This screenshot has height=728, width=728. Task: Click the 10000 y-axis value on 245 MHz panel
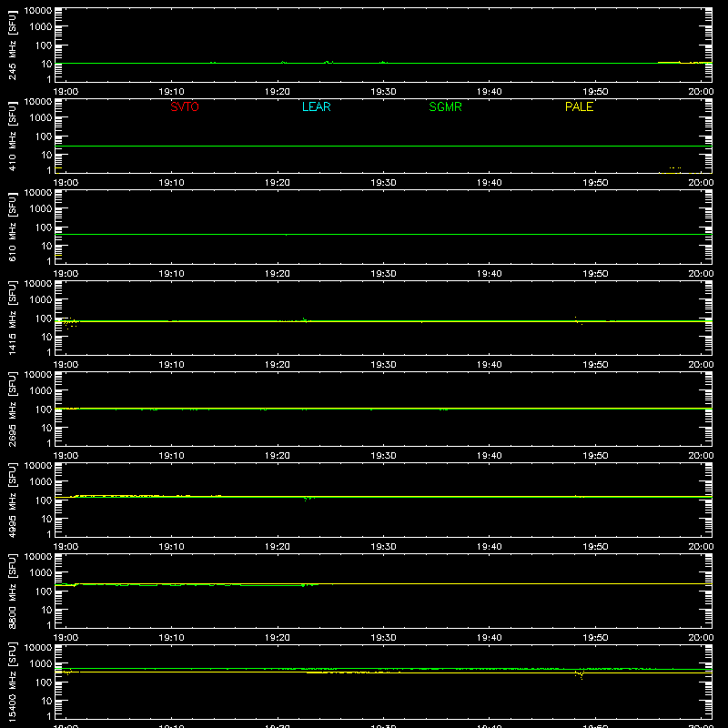pos(38,11)
